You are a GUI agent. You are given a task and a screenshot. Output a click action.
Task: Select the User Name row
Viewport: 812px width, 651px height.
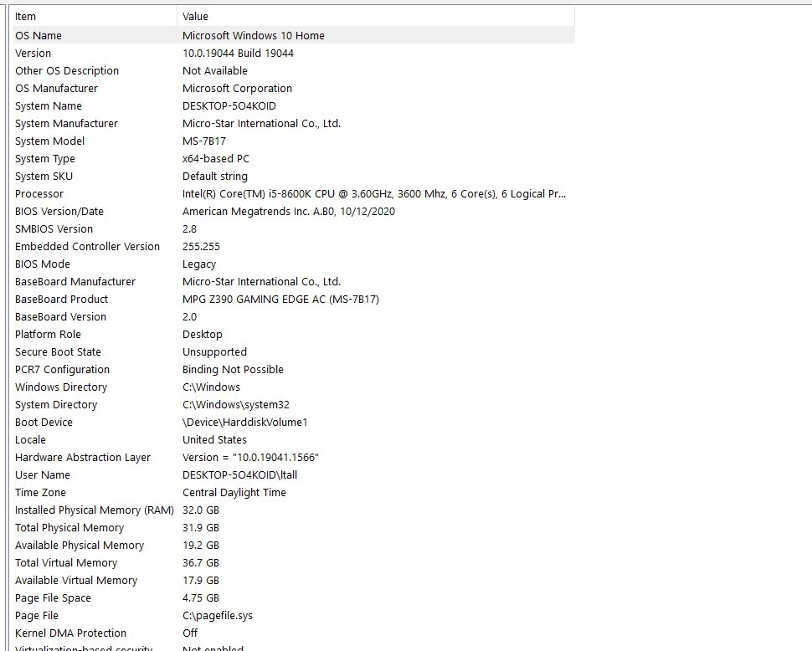coord(294,475)
